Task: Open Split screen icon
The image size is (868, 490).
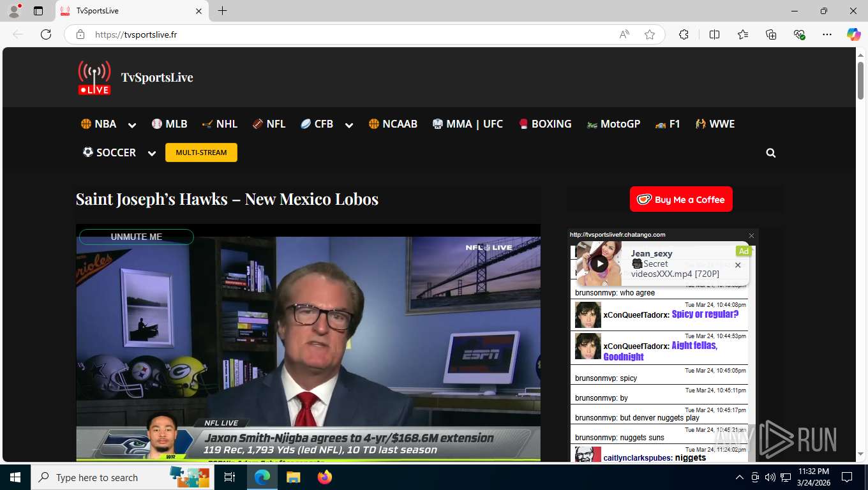Action: (x=714, y=34)
